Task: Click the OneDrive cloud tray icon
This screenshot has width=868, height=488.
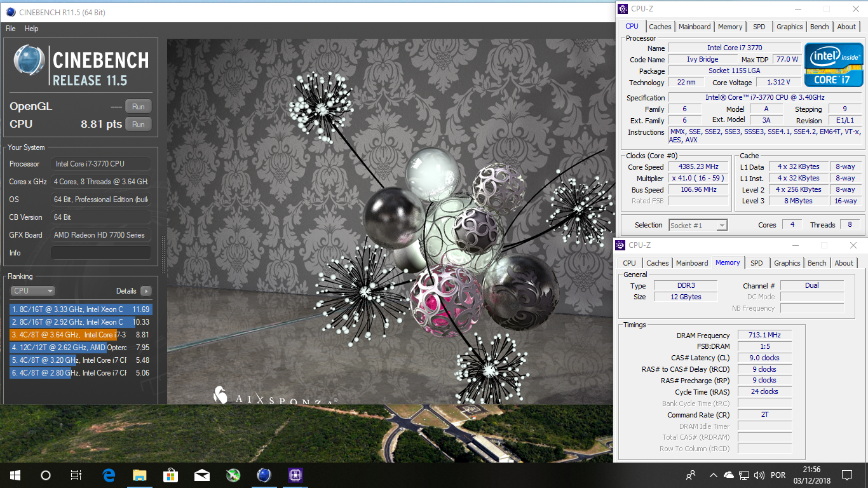Action: (729, 475)
